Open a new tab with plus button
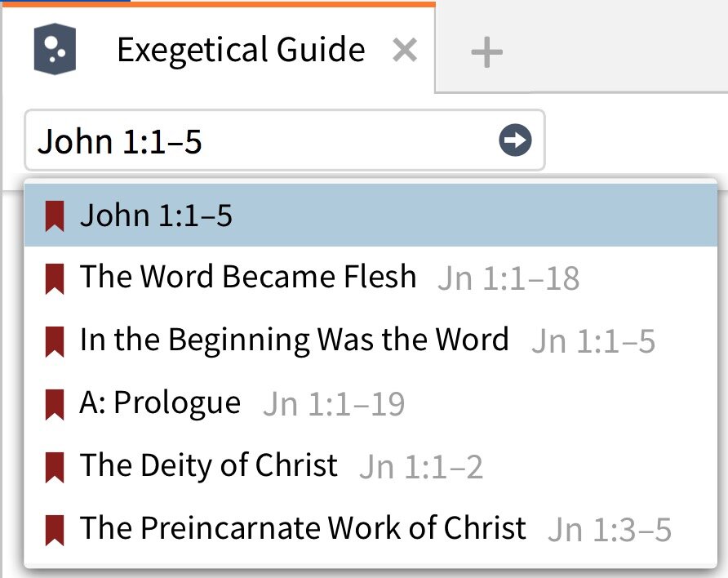Screen dimensions: 728x578 486,53
